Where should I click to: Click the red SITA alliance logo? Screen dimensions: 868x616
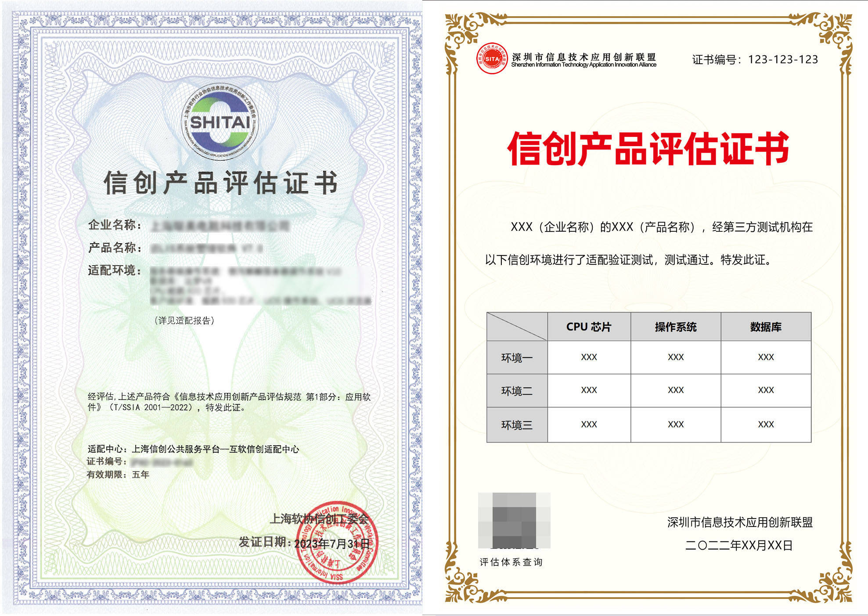click(x=492, y=58)
